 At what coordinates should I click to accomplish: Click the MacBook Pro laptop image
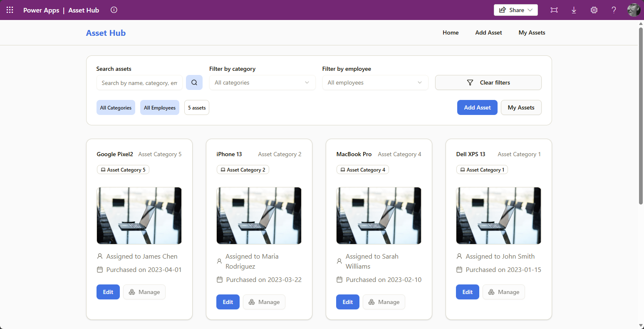[x=379, y=215]
